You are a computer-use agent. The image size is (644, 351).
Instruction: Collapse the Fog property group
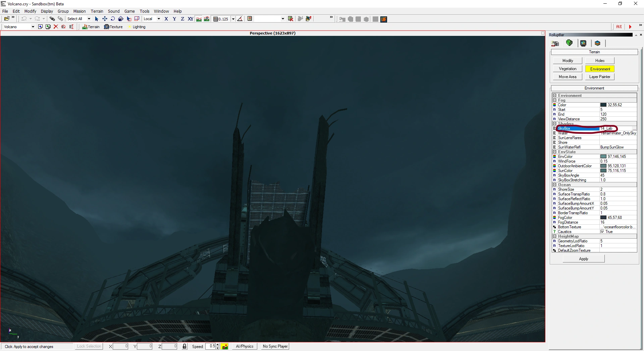click(x=554, y=100)
